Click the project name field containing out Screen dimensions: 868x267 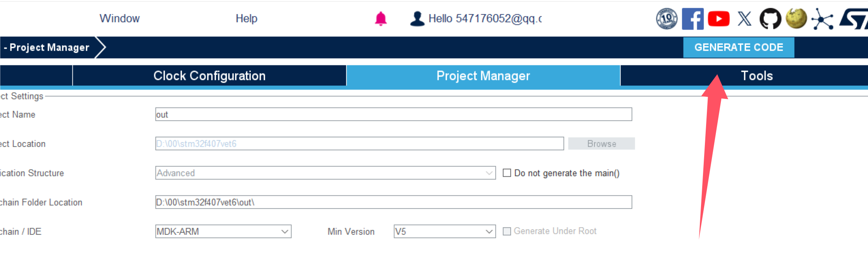394,114
